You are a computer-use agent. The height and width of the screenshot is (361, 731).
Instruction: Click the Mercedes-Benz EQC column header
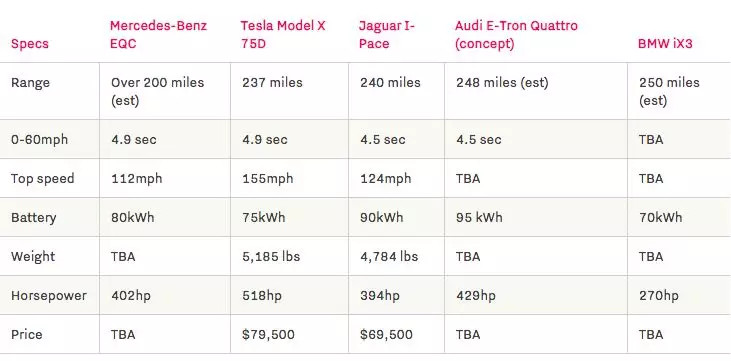[158, 35]
